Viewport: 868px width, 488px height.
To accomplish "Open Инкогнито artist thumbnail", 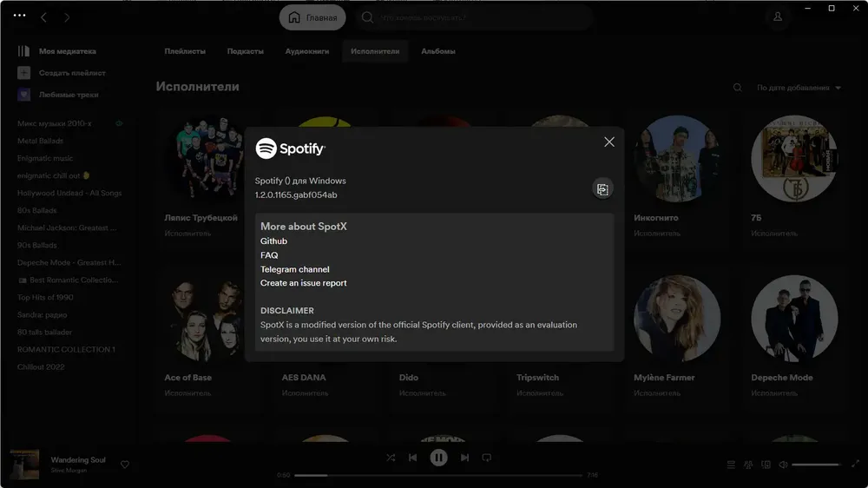I will (x=677, y=158).
